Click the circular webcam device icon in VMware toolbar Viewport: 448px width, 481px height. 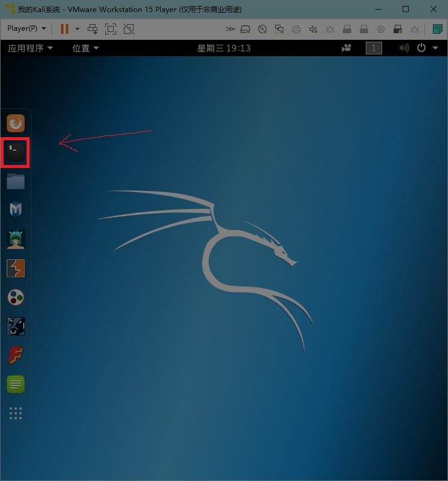pyautogui.click(x=381, y=30)
